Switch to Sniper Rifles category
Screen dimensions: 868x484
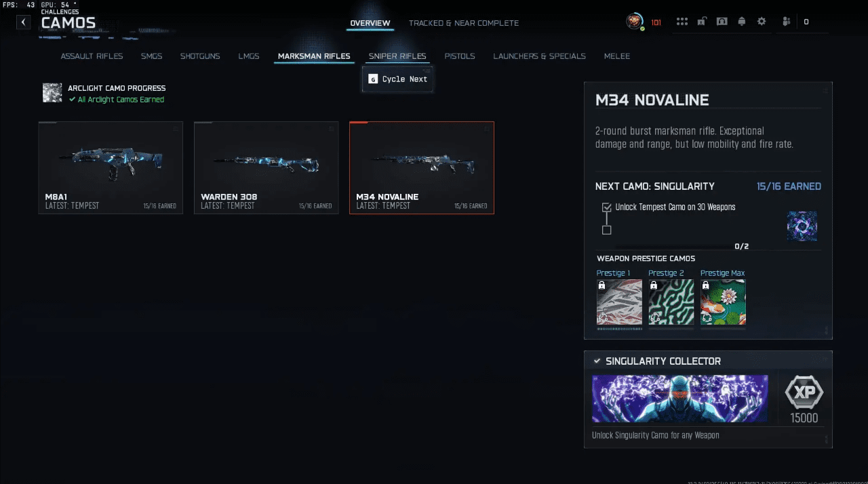pos(397,56)
